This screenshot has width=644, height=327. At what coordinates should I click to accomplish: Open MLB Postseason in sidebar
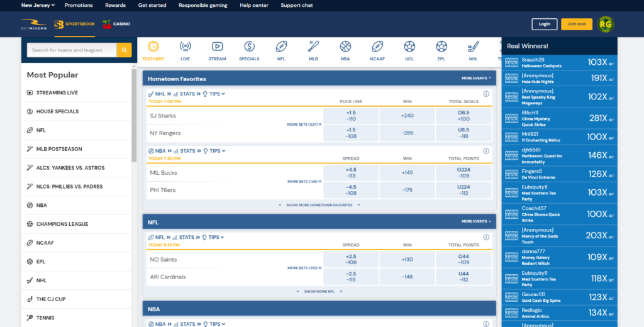(x=76, y=149)
